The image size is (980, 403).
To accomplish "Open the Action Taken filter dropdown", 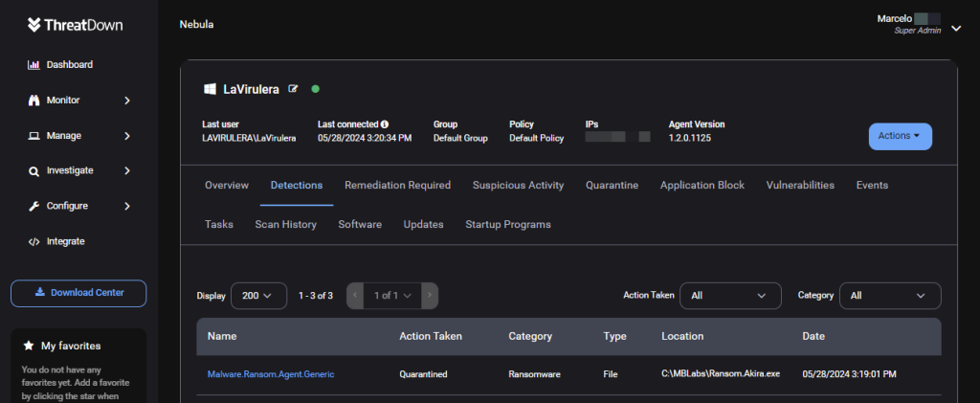I will coord(730,296).
